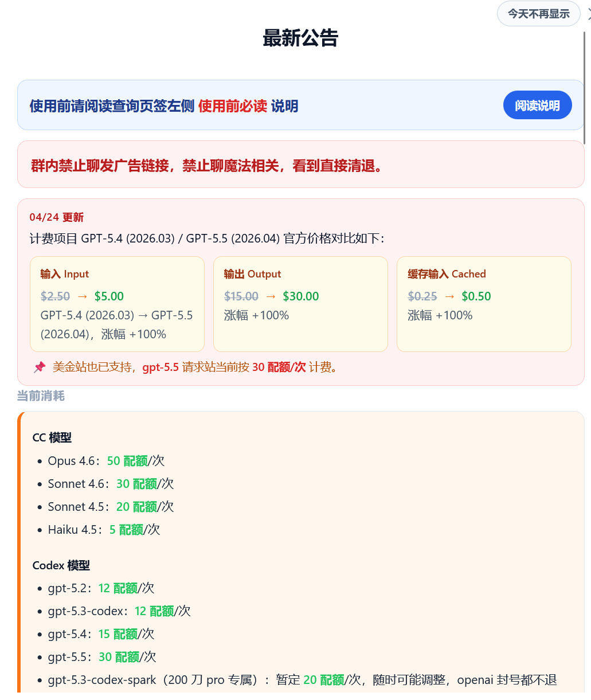Click the 今天不再显示 button
The height and width of the screenshot is (700, 591).
pos(539,14)
